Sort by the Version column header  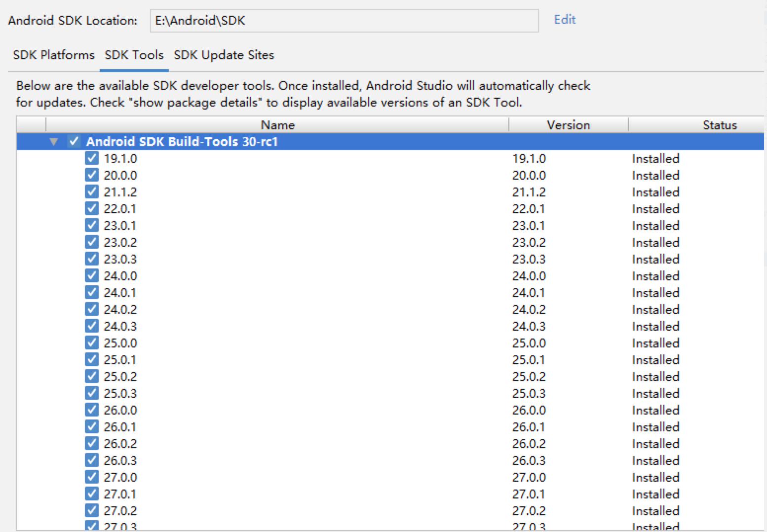(568, 125)
